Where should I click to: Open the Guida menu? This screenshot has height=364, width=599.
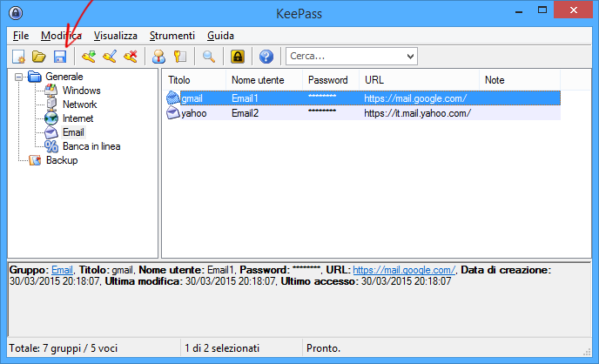coord(220,36)
